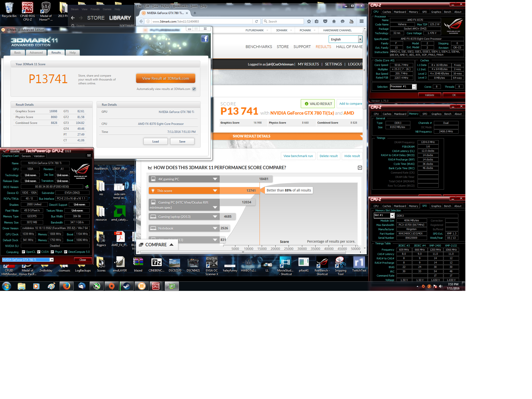Open a new Firefox tab with plus button
Screen dimensions: 532x399
(195, 13)
